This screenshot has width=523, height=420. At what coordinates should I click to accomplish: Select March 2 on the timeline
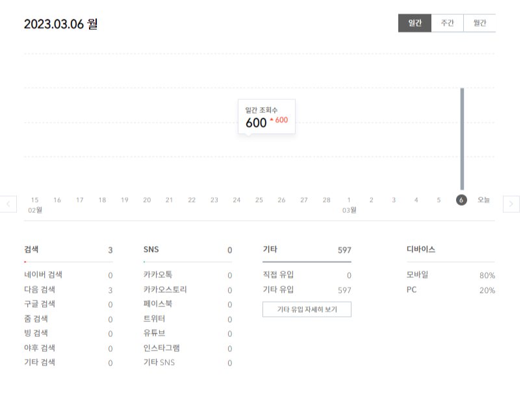pyautogui.click(x=371, y=200)
